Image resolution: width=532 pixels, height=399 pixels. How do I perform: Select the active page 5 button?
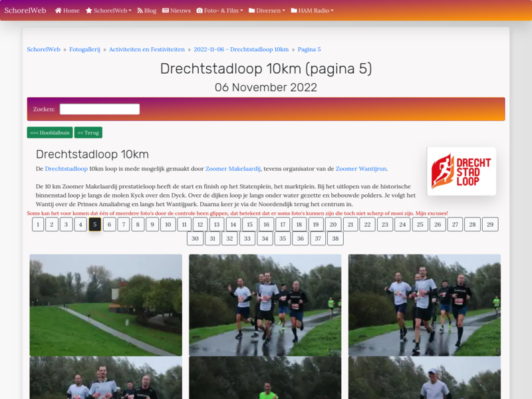click(x=95, y=224)
